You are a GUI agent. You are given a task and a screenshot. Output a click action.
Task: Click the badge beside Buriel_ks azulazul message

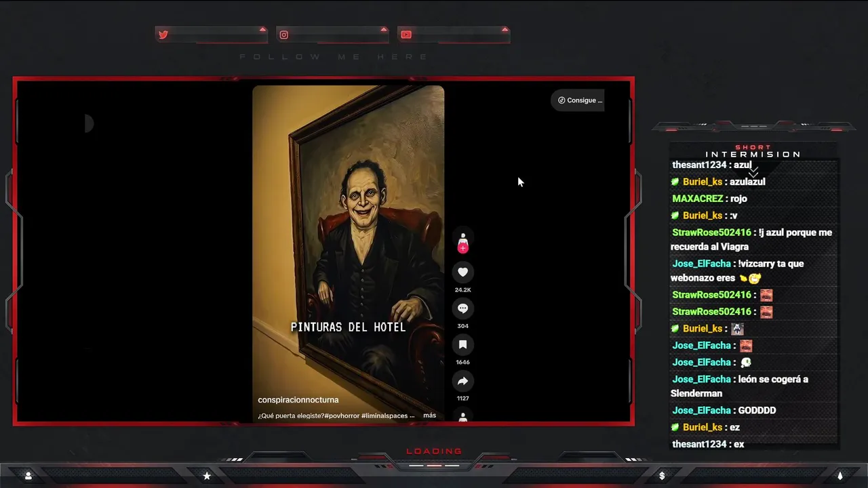pyautogui.click(x=675, y=182)
